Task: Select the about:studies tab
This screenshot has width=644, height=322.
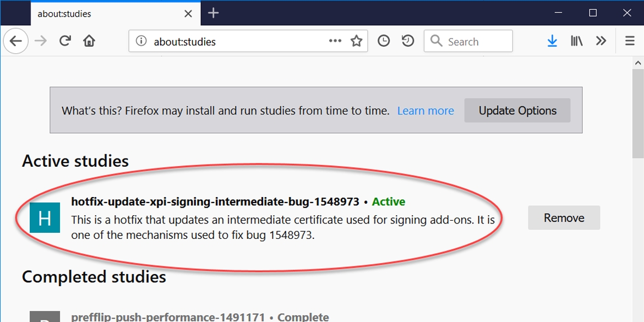Action: [115, 14]
